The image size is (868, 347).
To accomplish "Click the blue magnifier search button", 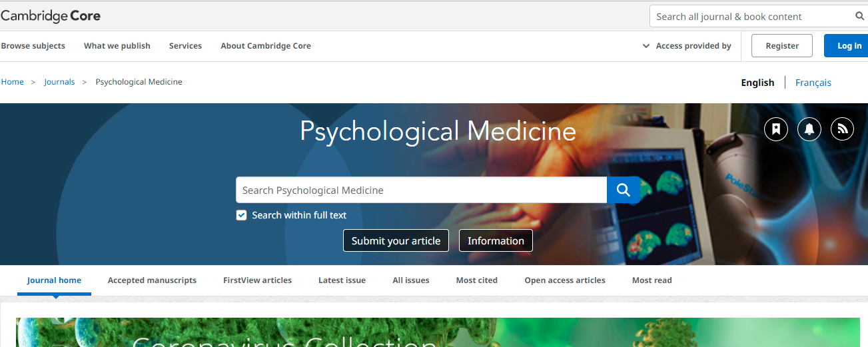I will 623,190.
